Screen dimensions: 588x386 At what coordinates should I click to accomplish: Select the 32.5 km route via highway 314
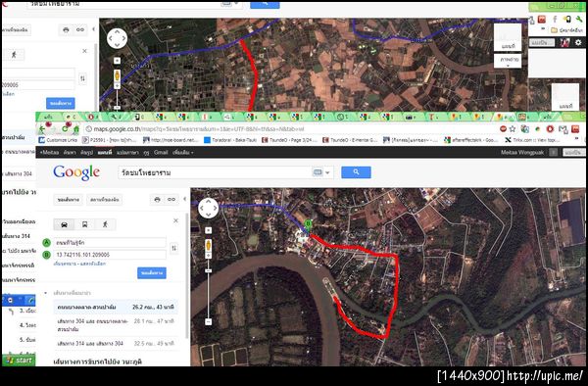116,343
